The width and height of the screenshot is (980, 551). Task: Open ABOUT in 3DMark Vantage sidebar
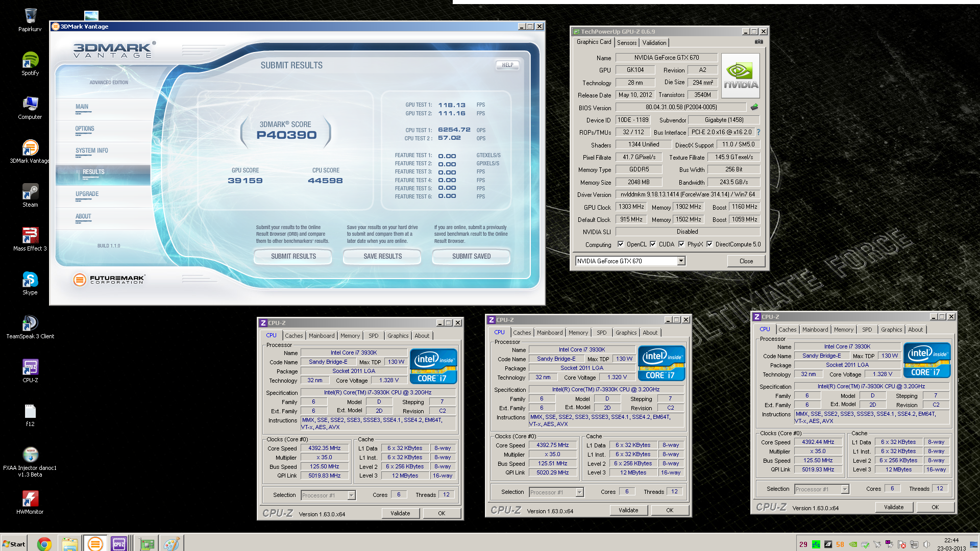pos(83,217)
